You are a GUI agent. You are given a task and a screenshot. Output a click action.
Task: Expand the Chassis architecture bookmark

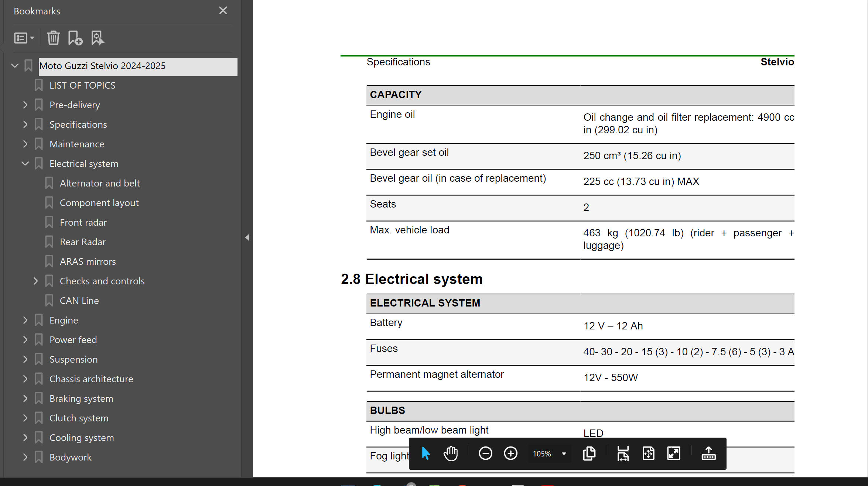(x=25, y=379)
